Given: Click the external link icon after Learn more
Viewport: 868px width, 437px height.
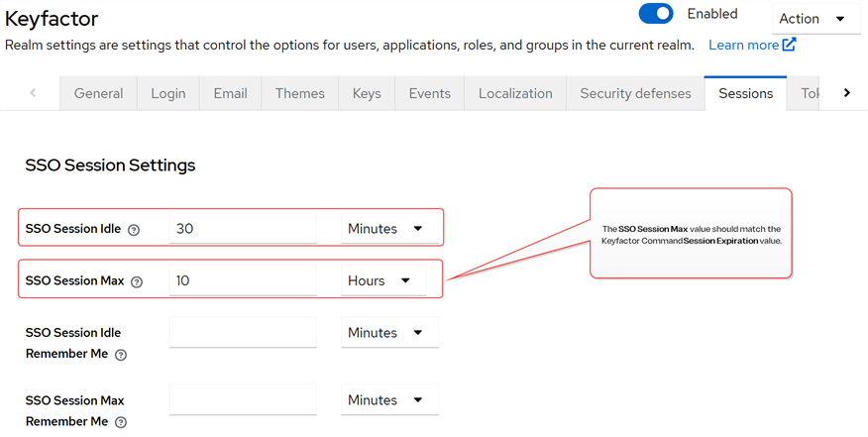Looking at the screenshot, I should tap(789, 45).
